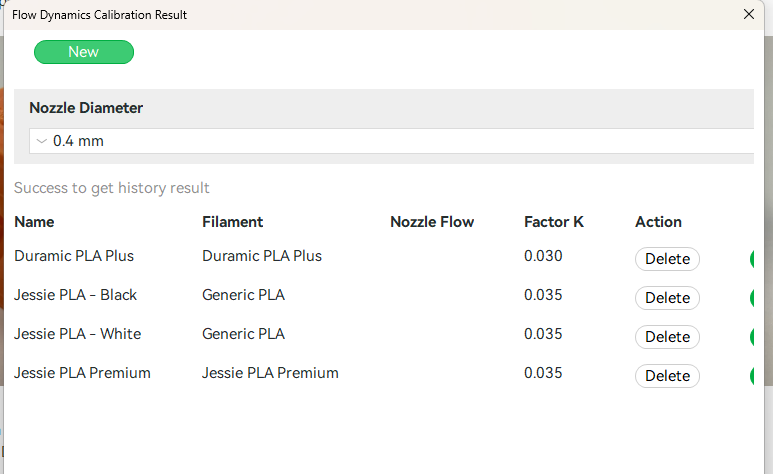Select the Duramic PLA Plus name cell
Screen dimensions: 773x474
coord(74,256)
